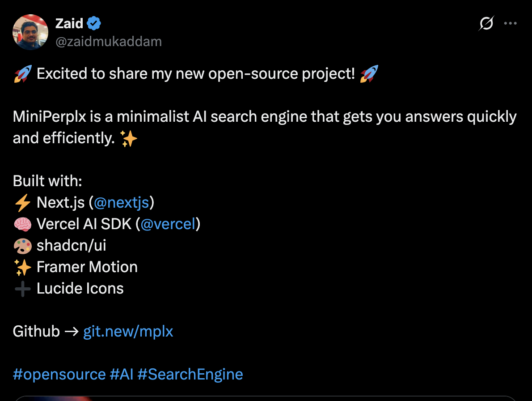Click the palette emoji by shadcn/ui
Viewport: 532px width, 401px height.
23,246
